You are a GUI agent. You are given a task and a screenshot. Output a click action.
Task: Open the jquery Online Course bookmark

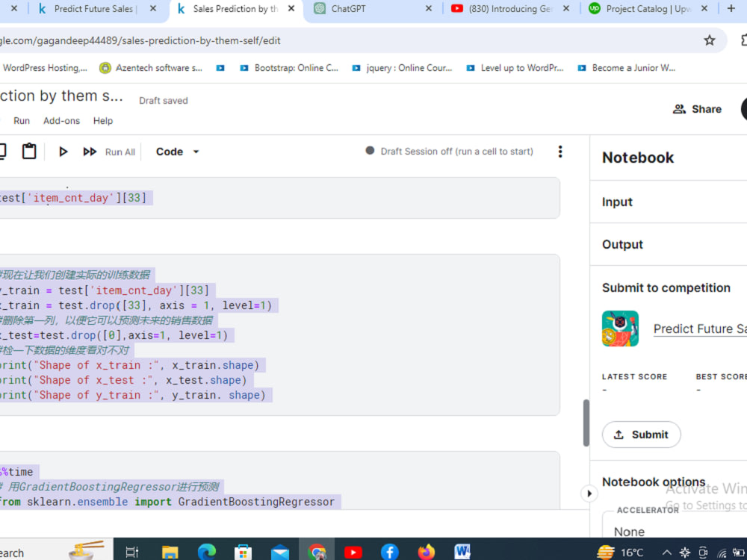click(402, 68)
